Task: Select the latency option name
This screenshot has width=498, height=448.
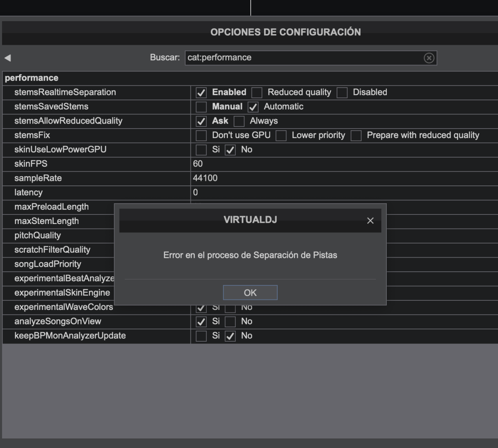Action: pos(28,192)
